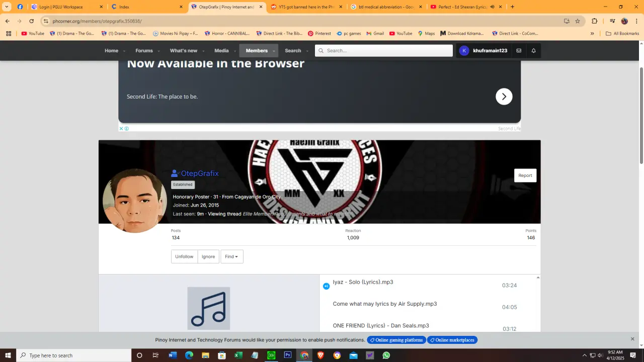The image size is (644, 362).
Task: Mute the Perfect - Ed Sheeran tab audio icon
Action: pos(493,7)
